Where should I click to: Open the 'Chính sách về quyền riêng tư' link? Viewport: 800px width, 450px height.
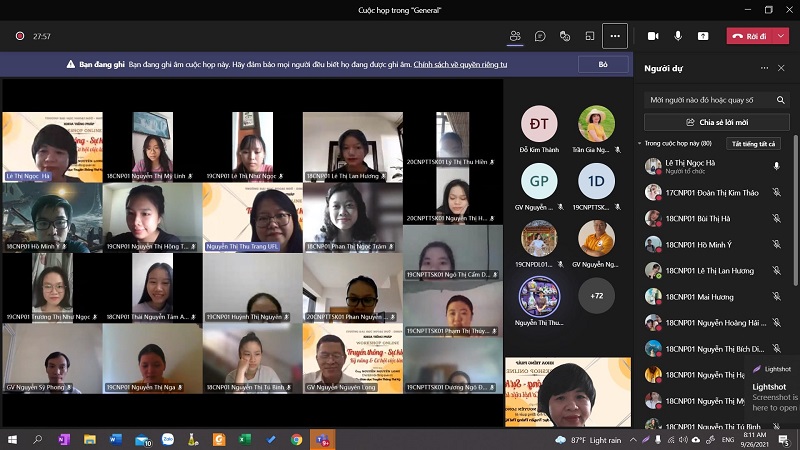click(x=460, y=64)
